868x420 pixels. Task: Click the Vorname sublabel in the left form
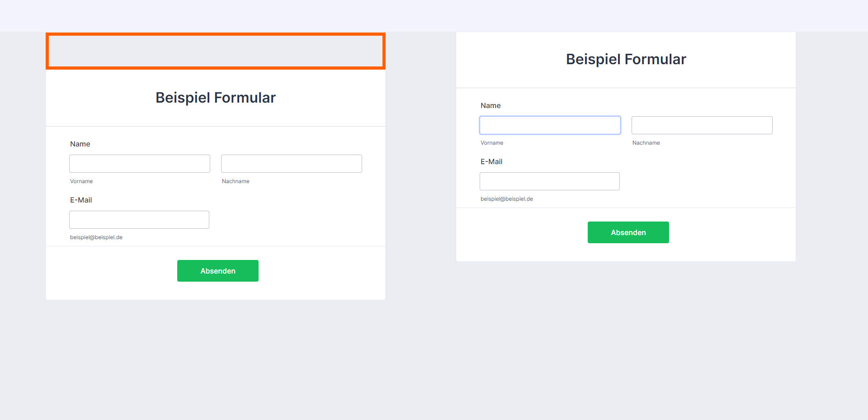click(81, 181)
